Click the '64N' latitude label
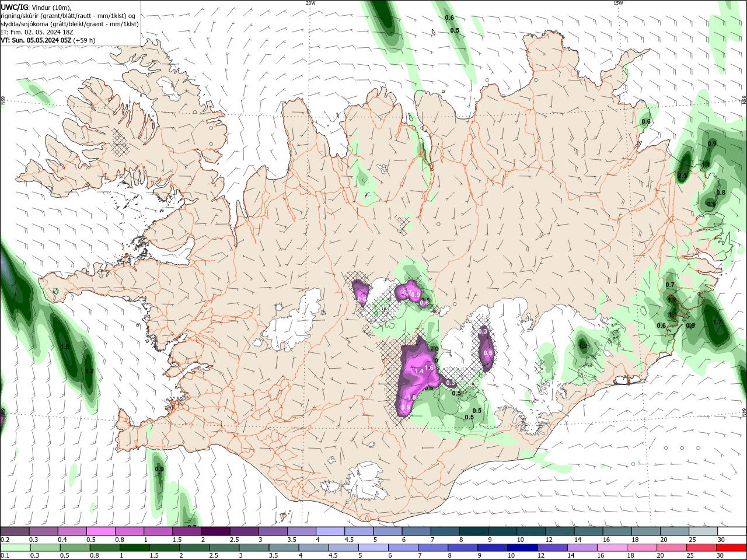 point(744,412)
